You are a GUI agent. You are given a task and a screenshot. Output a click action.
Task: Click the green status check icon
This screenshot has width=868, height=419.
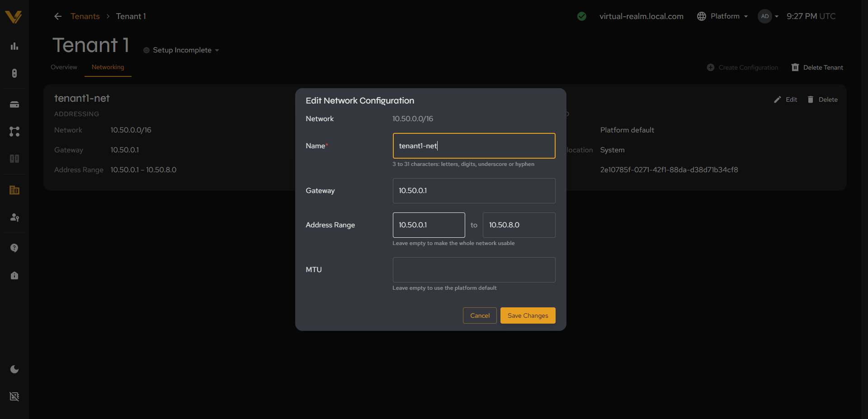582,16
